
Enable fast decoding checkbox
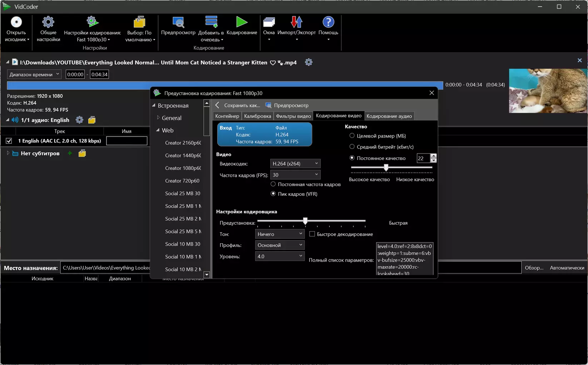(312, 234)
